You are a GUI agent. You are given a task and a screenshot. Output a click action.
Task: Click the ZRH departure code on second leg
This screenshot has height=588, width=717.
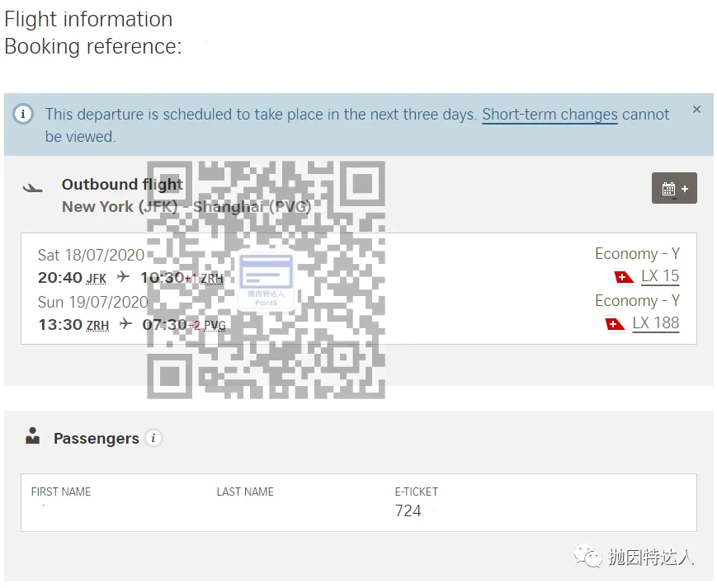(98, 325)
